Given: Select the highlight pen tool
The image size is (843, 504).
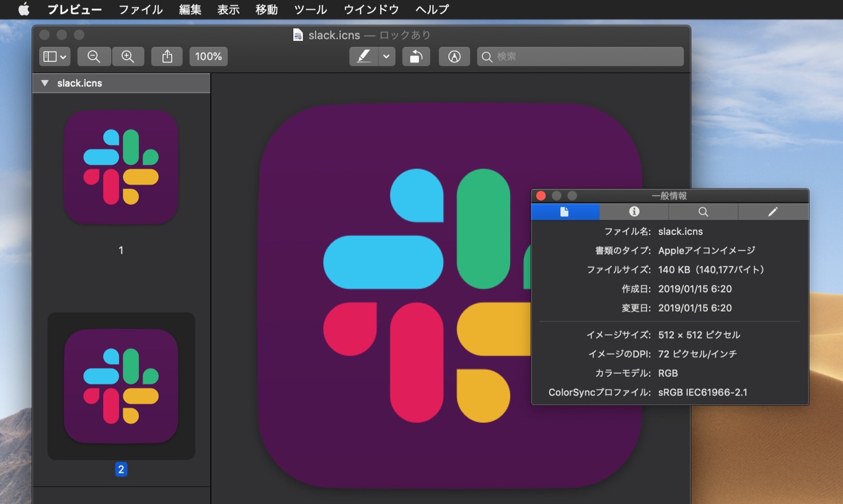Looking at the screenshot, I should (364, 56).
